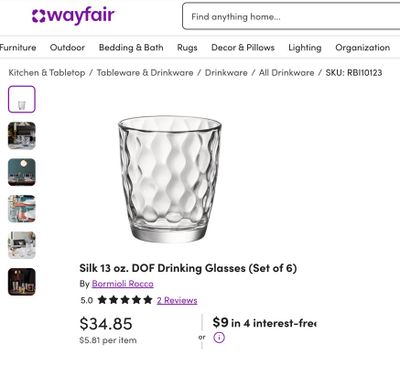Open the 2 Reviews link

[177, 300]
